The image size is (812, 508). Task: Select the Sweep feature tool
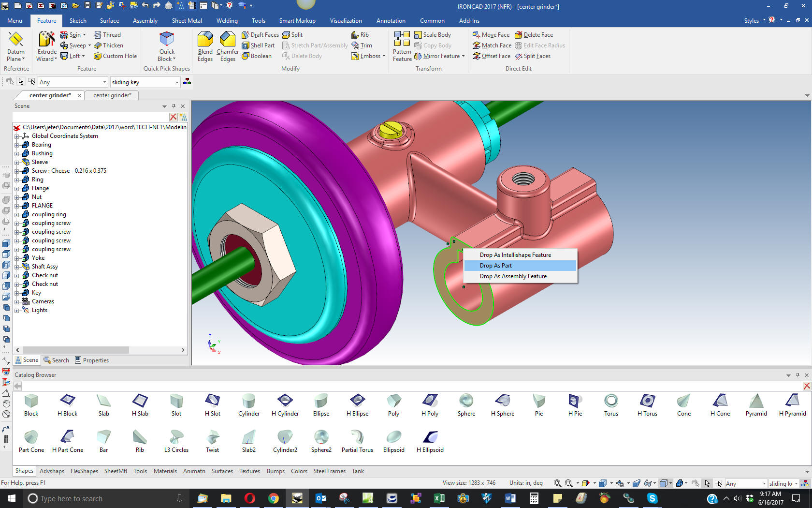75,45
